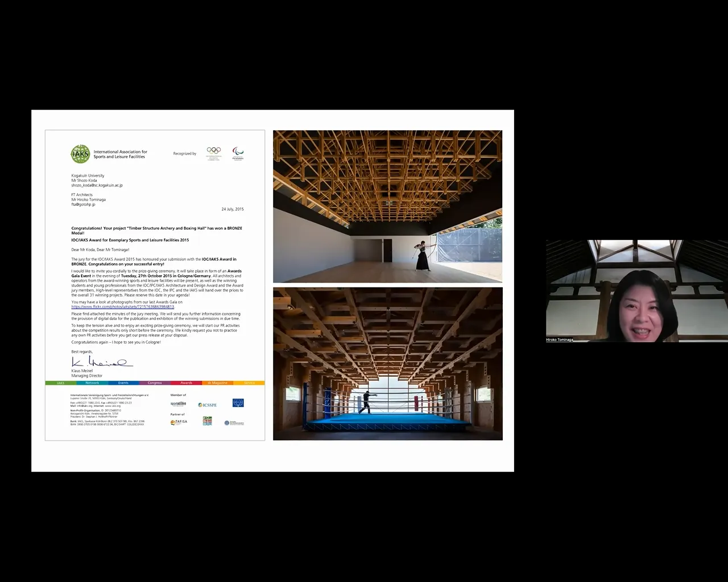Select the Network footer tab

pos(92,383)
